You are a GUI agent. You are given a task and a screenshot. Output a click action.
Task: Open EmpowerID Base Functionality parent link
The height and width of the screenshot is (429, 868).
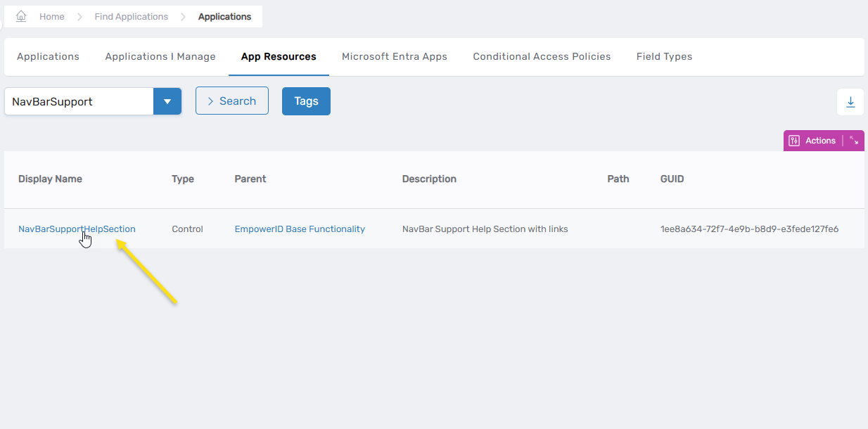[x=300, y=229]
